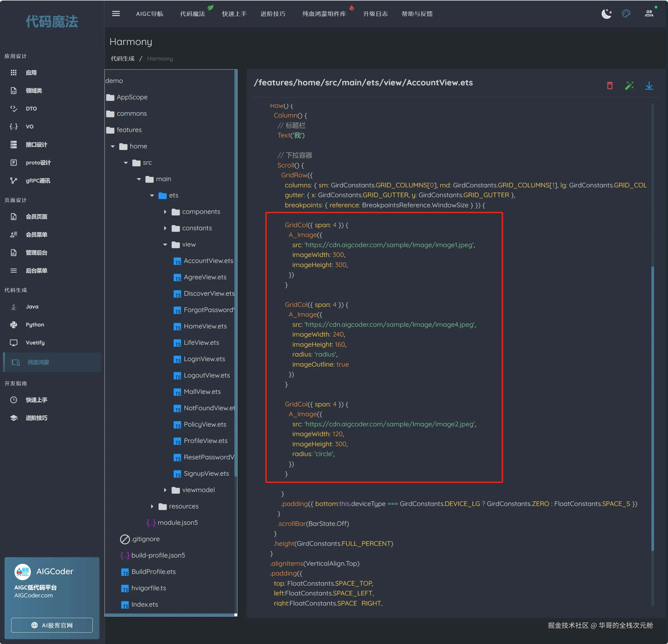Select the module.json5 file
Screen dimensions: 668x644
(x=177, y=523)
